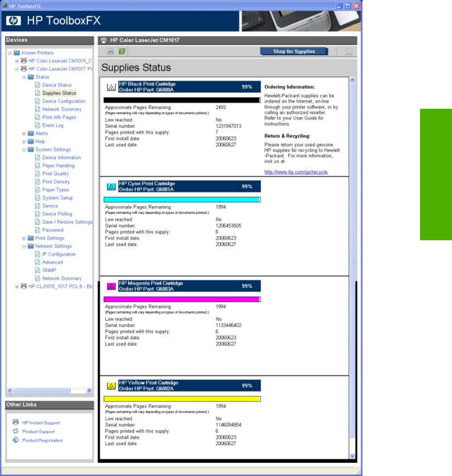The image size is (452, 476).
Task: Expand the HP Color LaserJet CM1015 node
Action: coord(17,61)
